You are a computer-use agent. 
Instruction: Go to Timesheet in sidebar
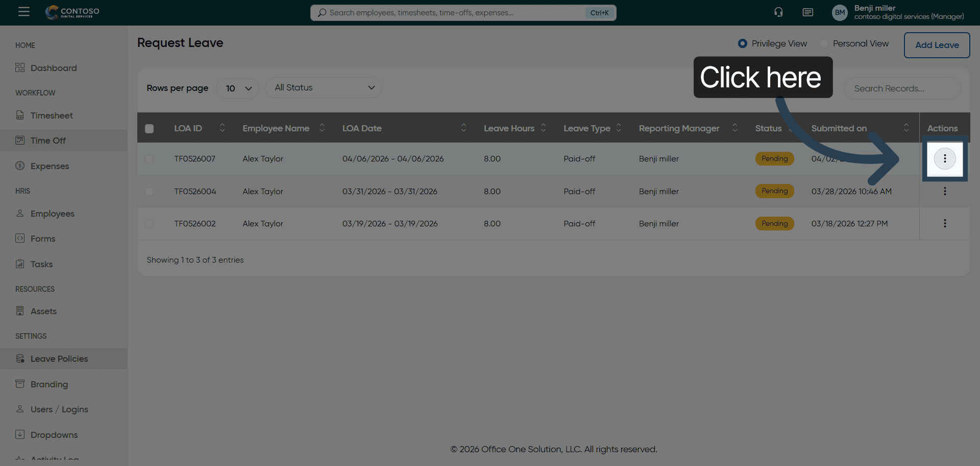[52, 115]
